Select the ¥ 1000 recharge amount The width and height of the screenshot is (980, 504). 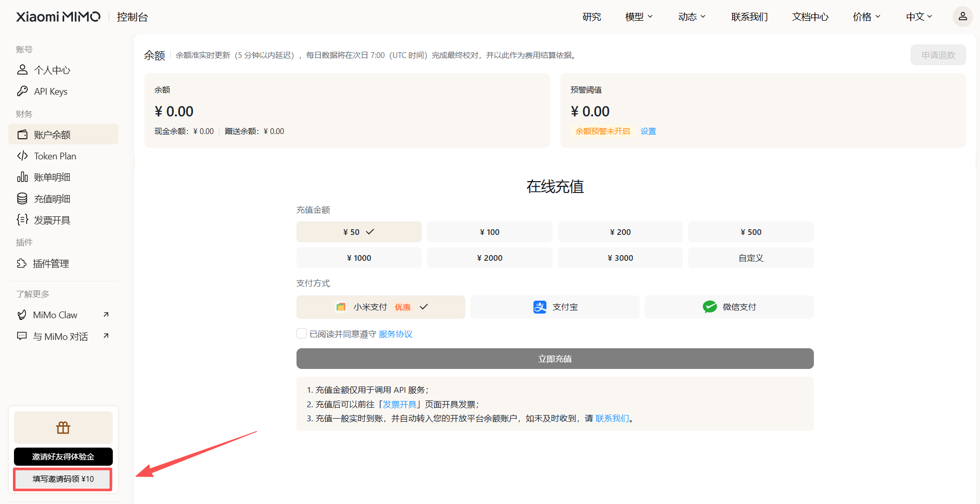[359, 258]
